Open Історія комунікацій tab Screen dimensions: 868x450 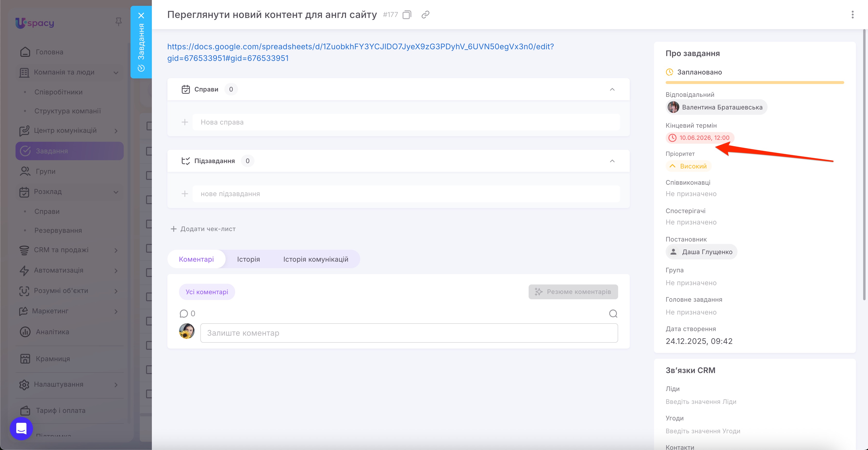pos(315,259)
